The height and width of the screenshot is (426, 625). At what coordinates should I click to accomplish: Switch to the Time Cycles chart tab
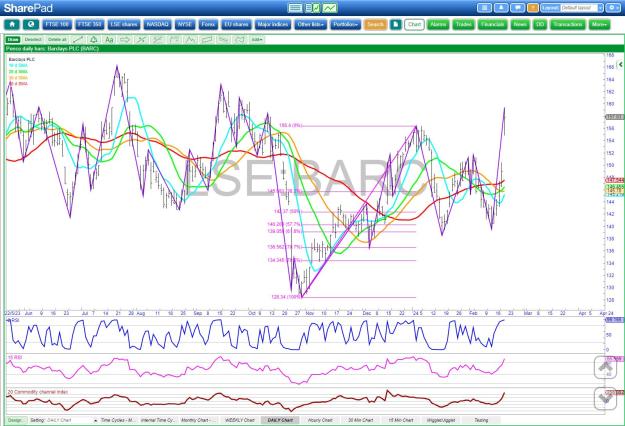coord(118,420)
